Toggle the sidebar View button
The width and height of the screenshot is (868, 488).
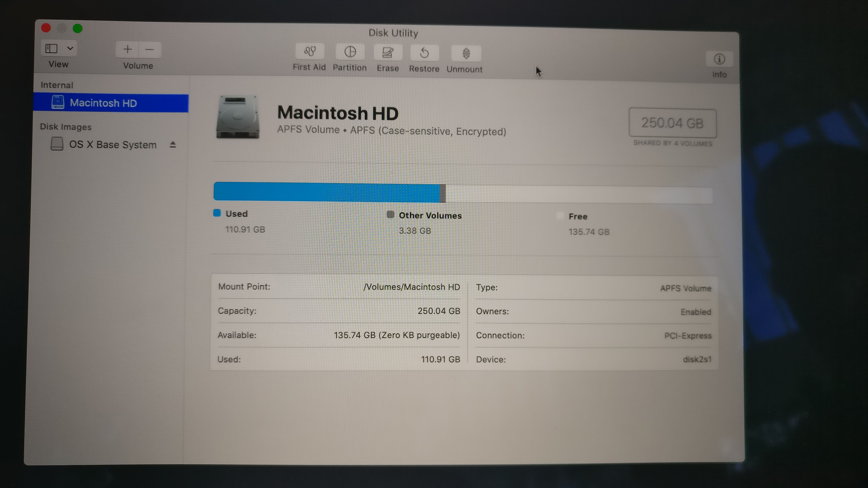[52, 48]
